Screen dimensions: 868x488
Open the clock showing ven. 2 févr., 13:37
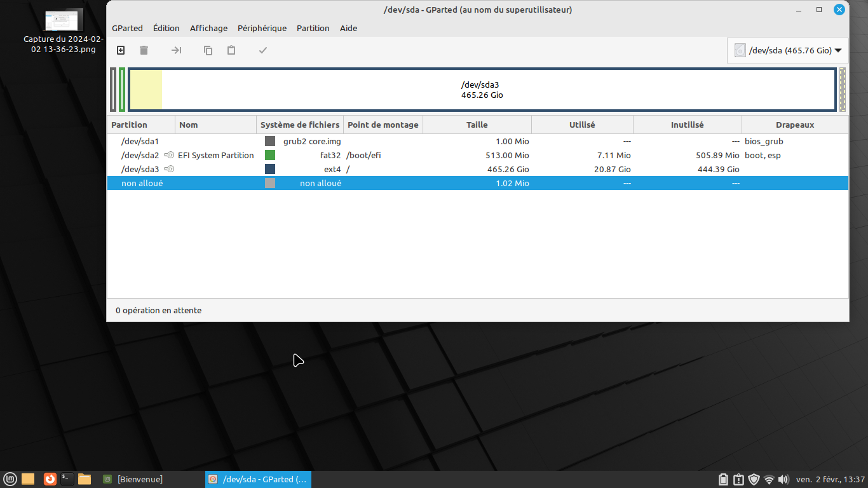[x=831, y=479]
